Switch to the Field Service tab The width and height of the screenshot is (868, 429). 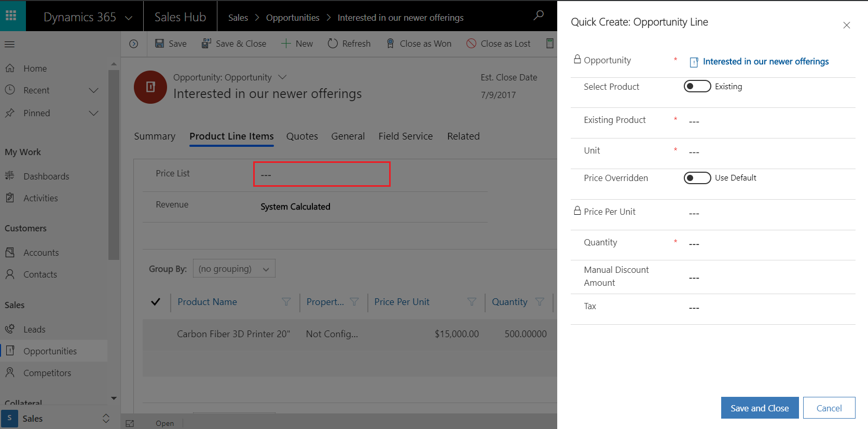point(405,136)
